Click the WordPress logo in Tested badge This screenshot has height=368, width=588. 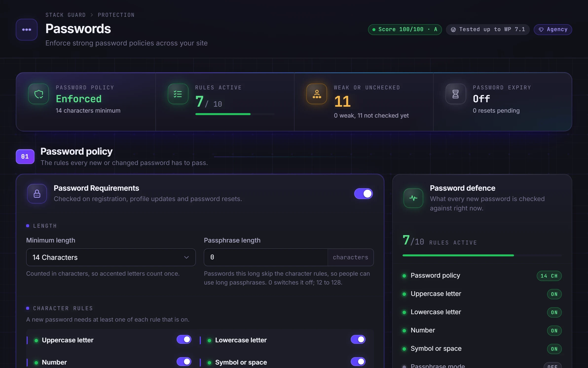[453, 30]
